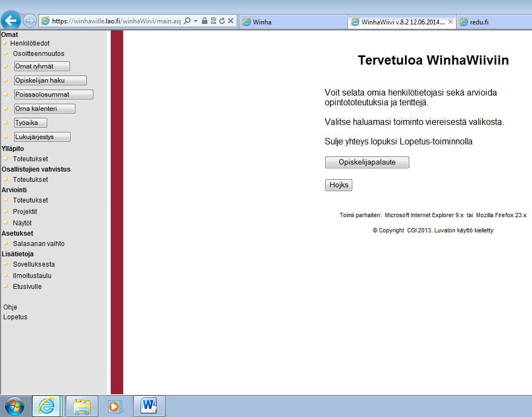Click the Työaika button
This screenshot has height=417, width=532.
click(x=30, y=123)
